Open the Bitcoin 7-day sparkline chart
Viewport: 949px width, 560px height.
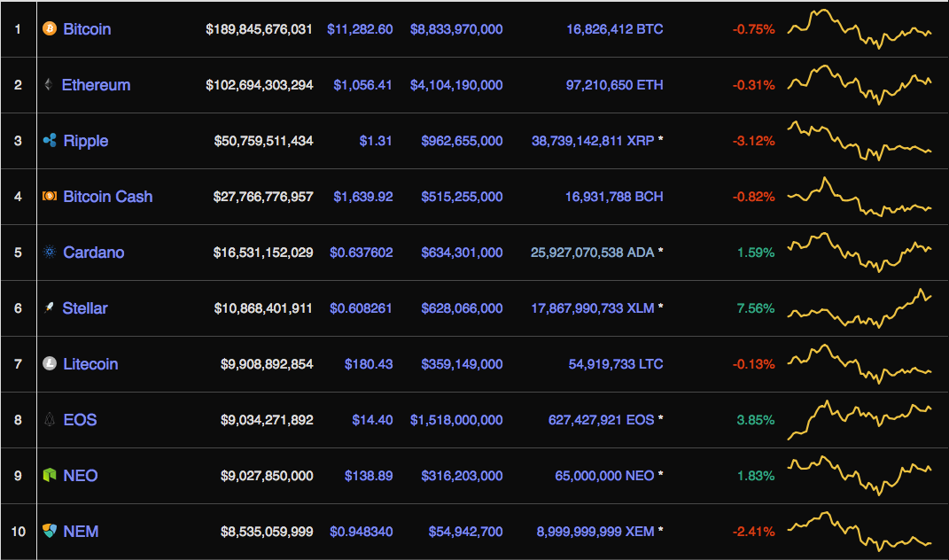860,28
